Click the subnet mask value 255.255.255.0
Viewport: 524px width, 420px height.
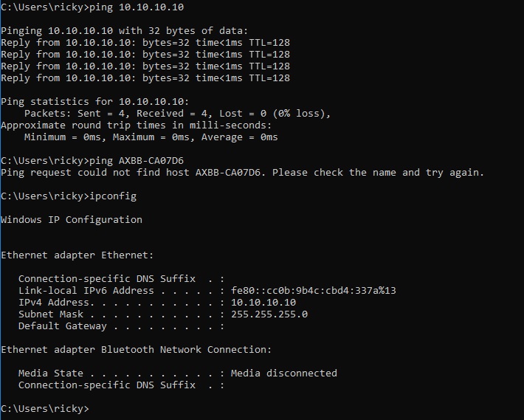click(x=269, y=314)
